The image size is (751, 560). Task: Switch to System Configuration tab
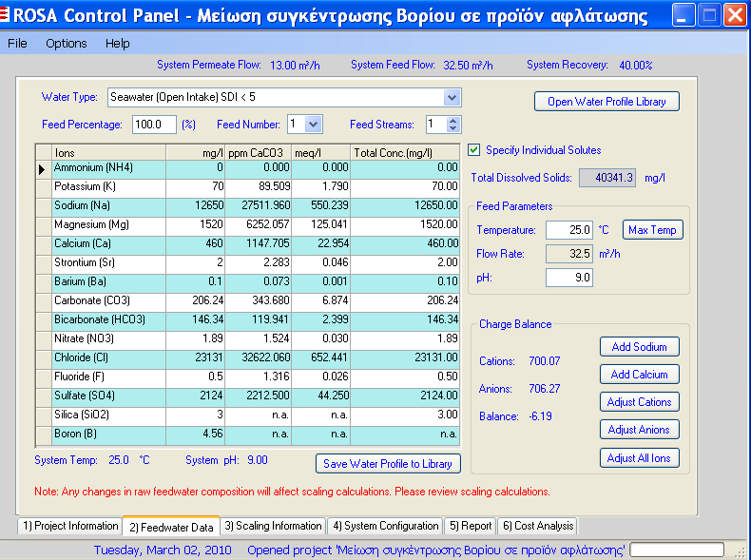click(386, 526)
